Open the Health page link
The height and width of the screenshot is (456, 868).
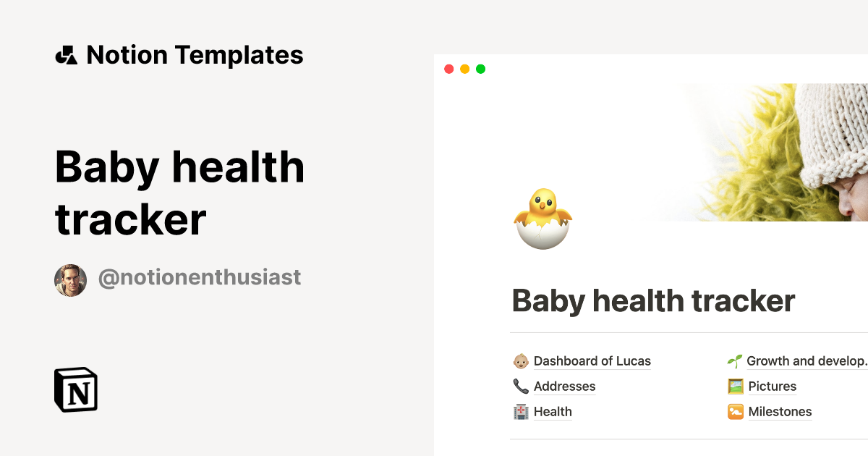(x=553, y=412)
